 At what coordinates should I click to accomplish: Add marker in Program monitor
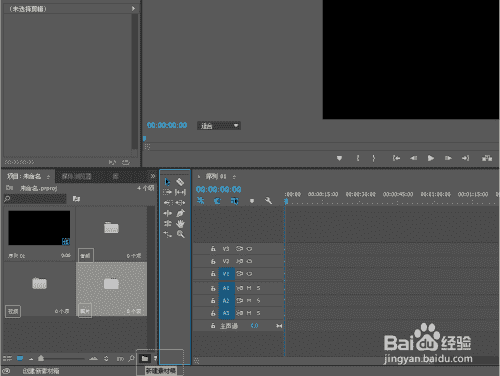coord(339,158)
